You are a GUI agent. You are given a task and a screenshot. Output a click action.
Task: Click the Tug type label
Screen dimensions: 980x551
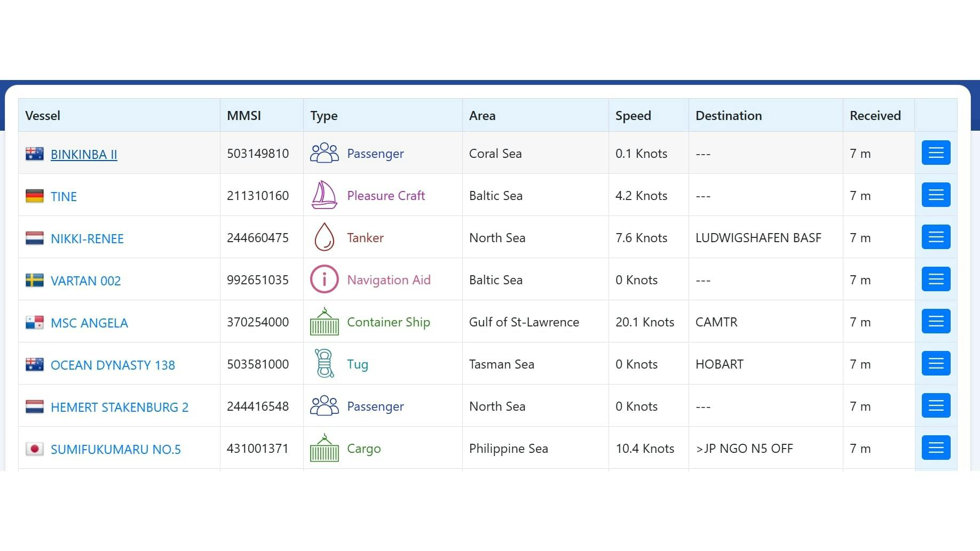(x=358, y=364)
